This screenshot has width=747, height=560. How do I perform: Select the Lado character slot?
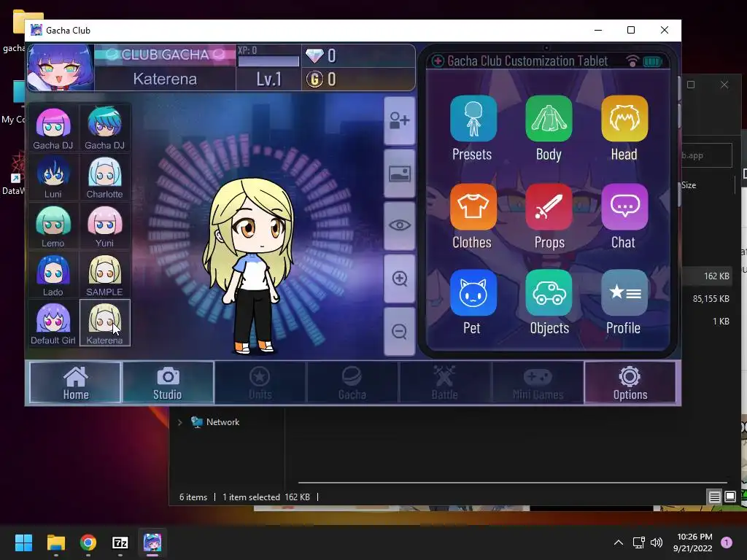pos(53,275)
